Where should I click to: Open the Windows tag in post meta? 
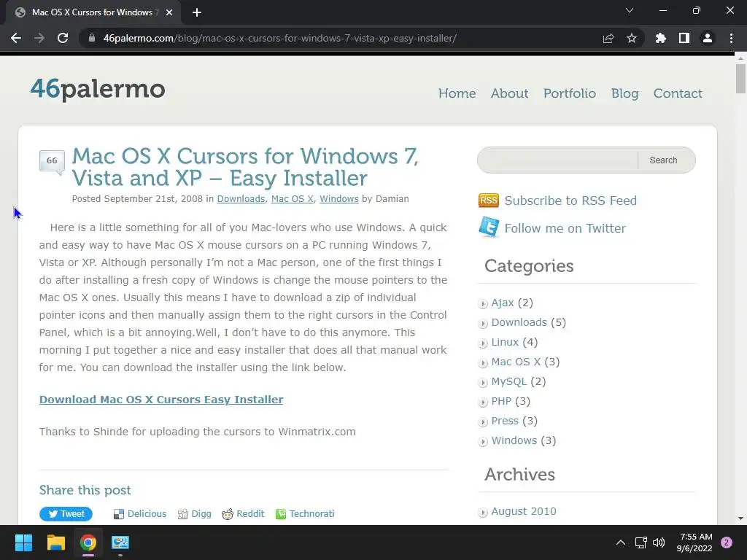click(338, 198)
